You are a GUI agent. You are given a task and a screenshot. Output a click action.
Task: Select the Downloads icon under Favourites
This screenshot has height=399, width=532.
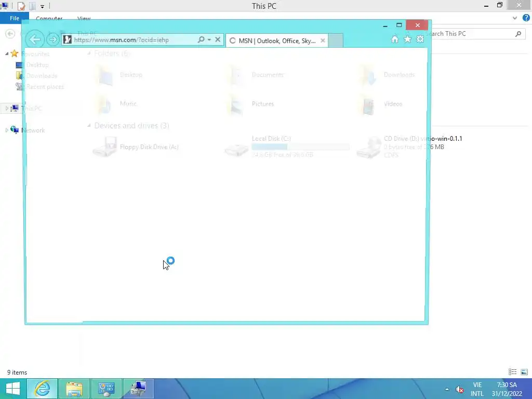19,76
